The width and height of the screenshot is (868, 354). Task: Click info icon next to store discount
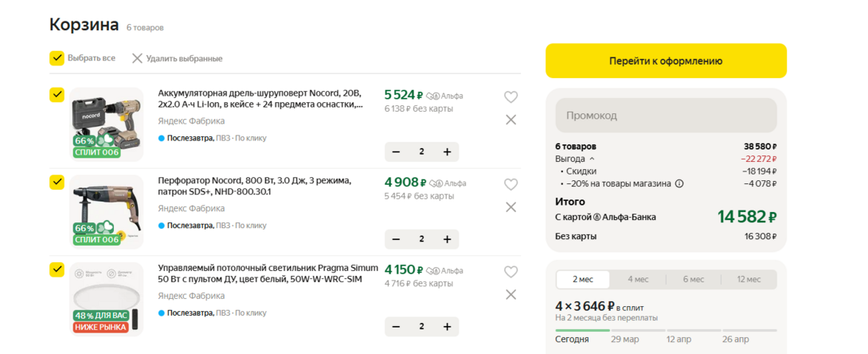pyautogui.click(x=679, y=183)
